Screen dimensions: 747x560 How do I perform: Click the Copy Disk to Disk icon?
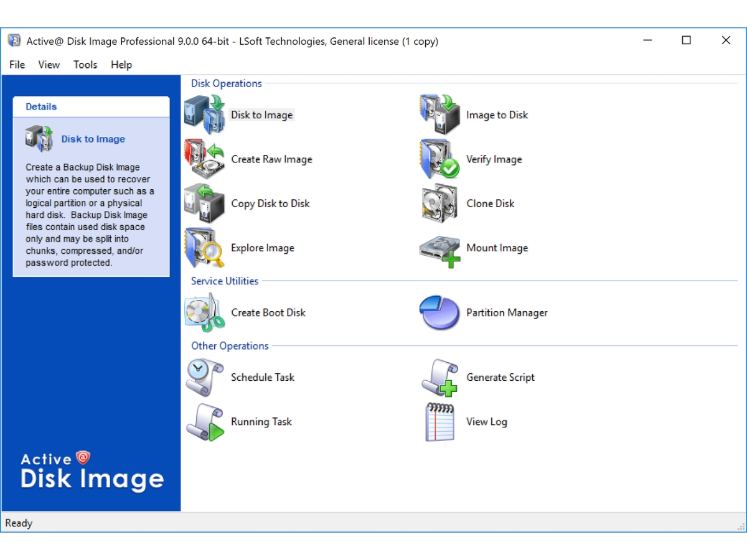(x=205, y=203)
